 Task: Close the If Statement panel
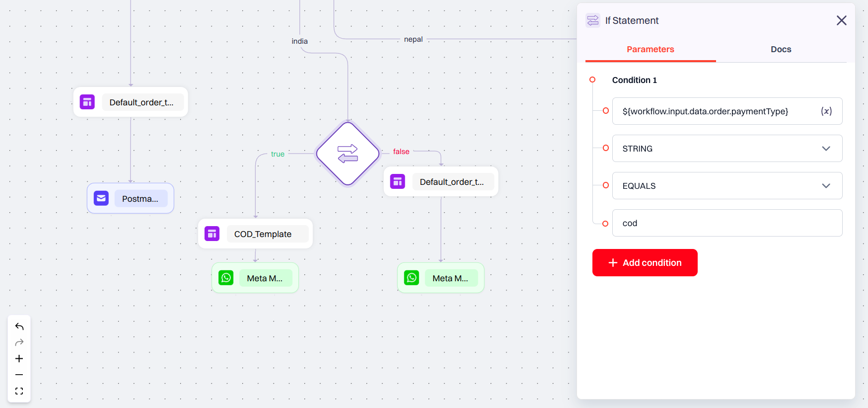click(x=841, y=20)
